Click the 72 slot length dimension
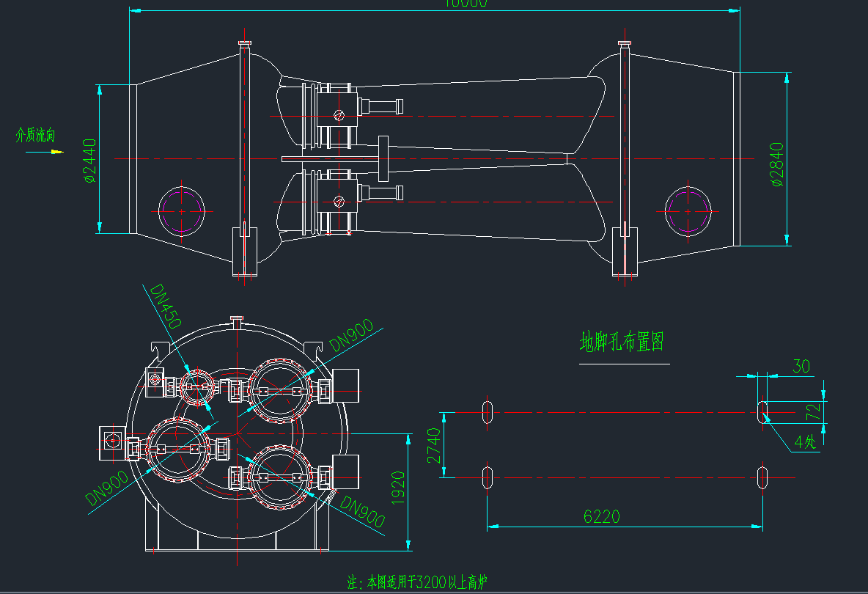This screenshot has width=868, height=594. click(x=812, y=411)
